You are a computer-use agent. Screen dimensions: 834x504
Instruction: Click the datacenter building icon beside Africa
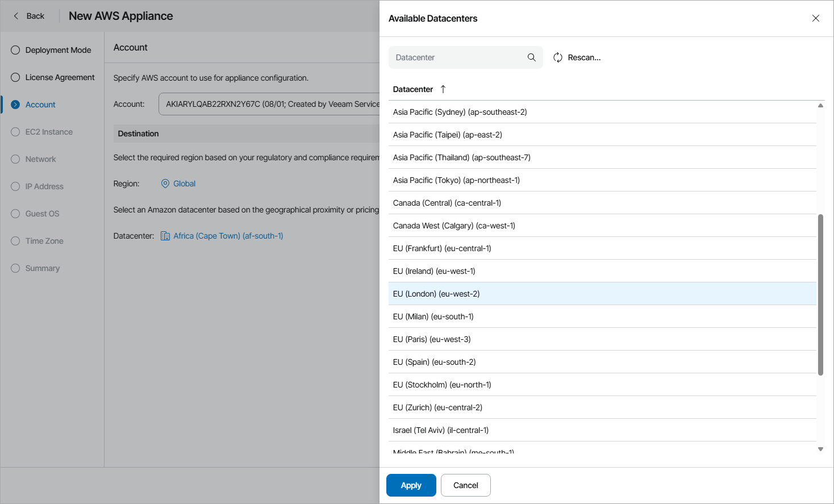pos(165,236)
